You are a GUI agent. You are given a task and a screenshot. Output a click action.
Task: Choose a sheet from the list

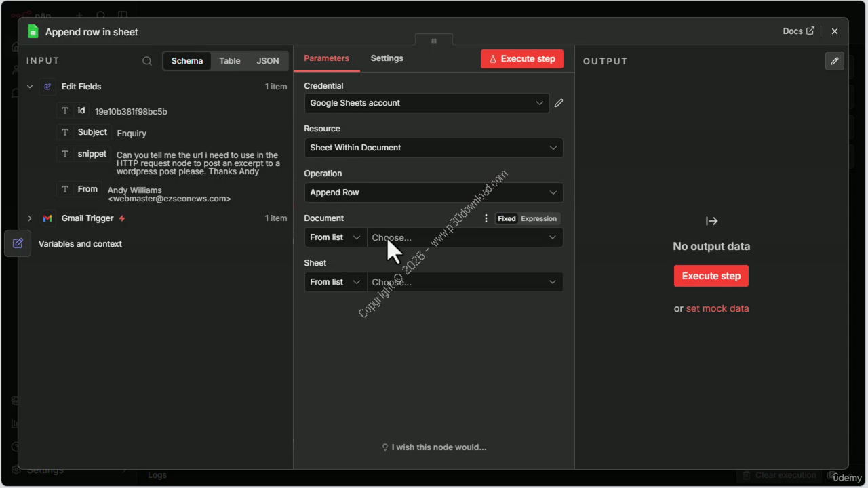click(465, 282)
